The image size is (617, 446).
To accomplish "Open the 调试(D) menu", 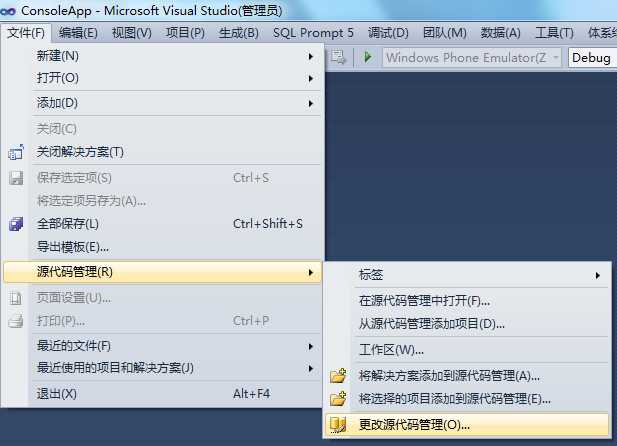I will click(x=388, y=33).
